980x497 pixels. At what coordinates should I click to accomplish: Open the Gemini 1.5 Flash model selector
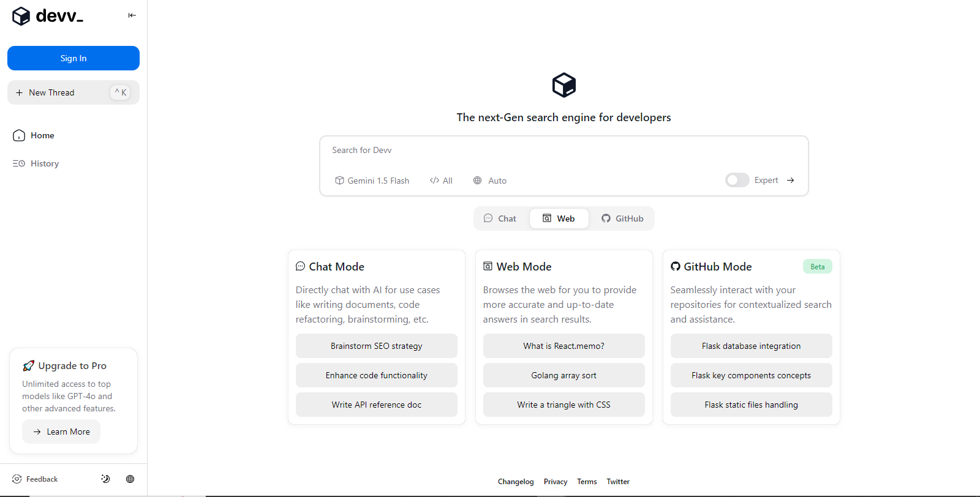372,181
